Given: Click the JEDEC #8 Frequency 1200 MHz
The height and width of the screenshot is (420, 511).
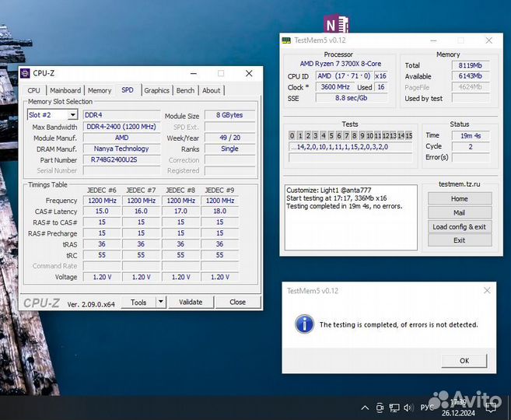Looking at the screenshot, I should tap(181, 201).
